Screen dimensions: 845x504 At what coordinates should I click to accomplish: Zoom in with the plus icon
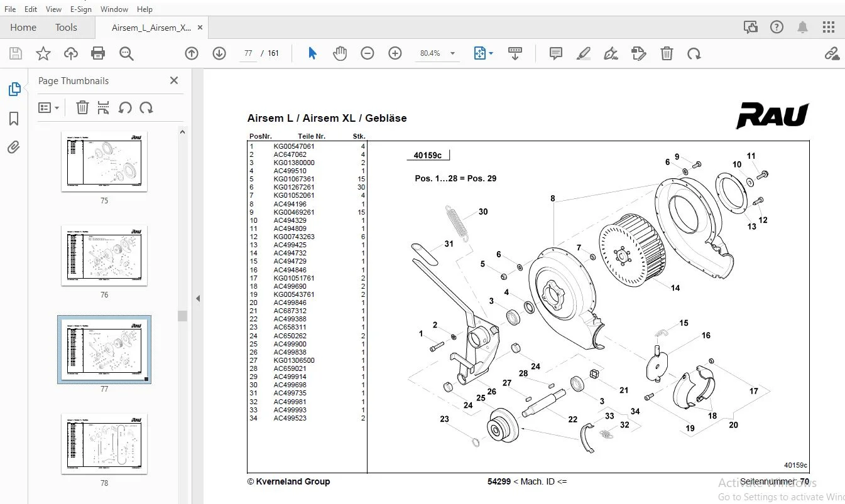[395, 53]
